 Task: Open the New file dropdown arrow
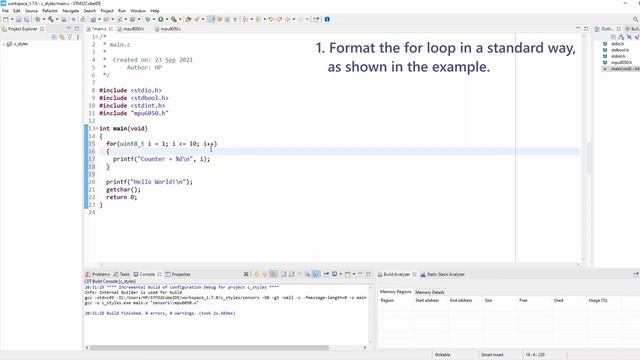click(12, 19)
